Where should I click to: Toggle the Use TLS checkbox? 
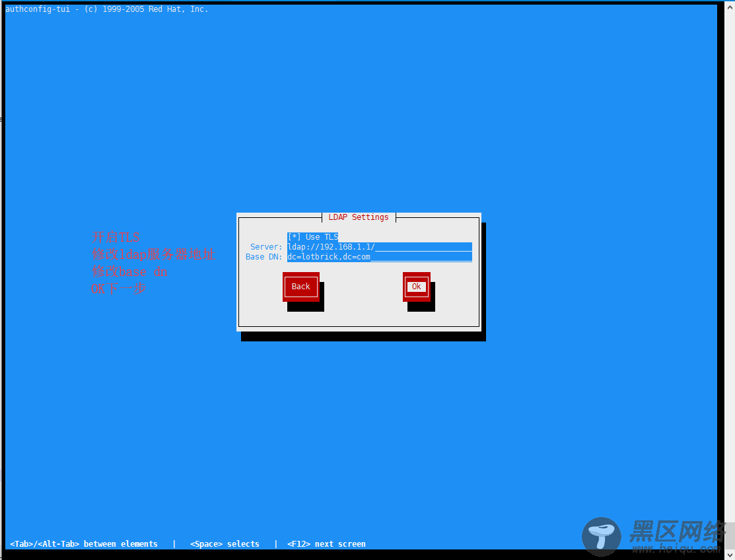pos(312,237)
